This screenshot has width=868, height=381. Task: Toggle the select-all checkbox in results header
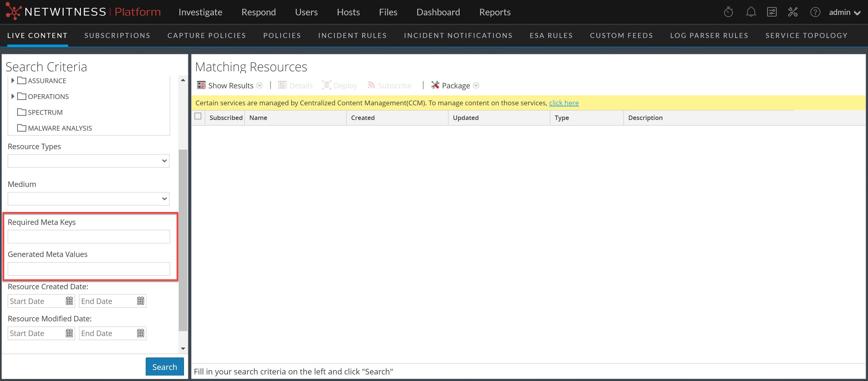198,116
